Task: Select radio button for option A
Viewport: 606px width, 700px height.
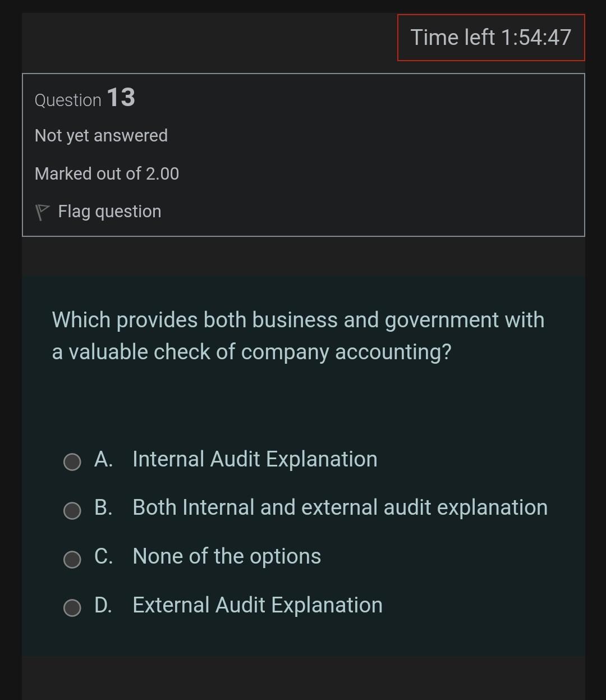Action: tap(72, 462)
